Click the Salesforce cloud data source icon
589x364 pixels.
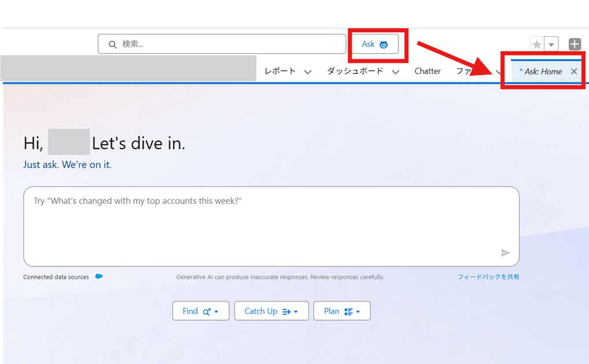99,276
